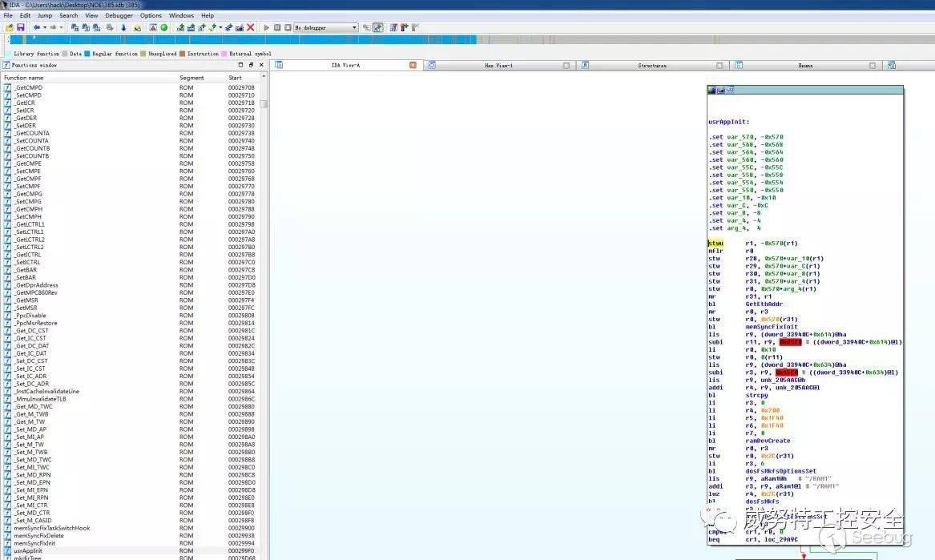Jump back with the blue left arrow
The height and width of the screenshot is (560, 935).
coord(36,27)
